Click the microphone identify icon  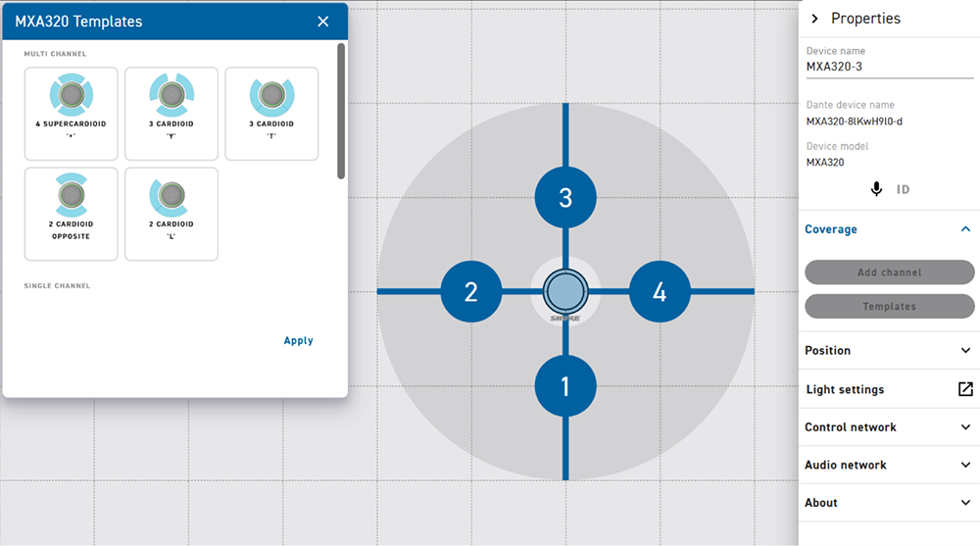pos(877,189)
